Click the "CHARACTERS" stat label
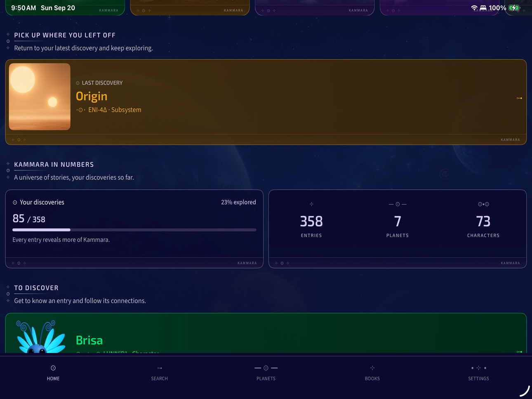The width and height of the screenshot is (532, 399). [483, 236]
